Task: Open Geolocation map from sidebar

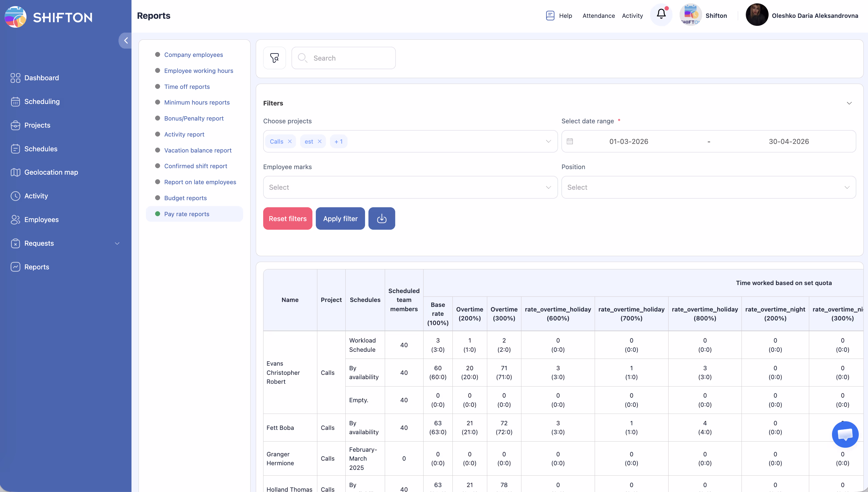Action: (x=51, y=172)
